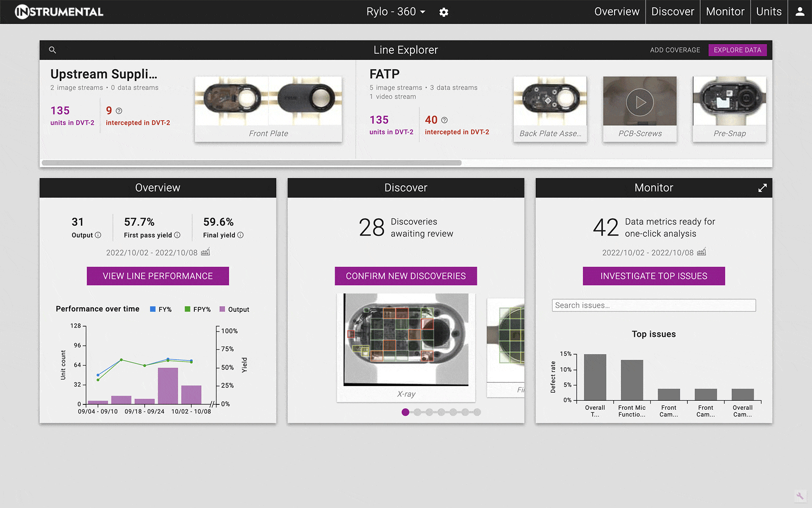Click info icon beside First pass yield
The image size is (812, 508).
click(x=177, y=235)
